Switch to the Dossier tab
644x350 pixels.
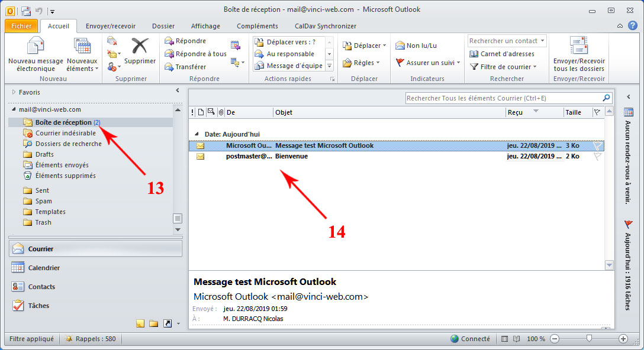163,26
